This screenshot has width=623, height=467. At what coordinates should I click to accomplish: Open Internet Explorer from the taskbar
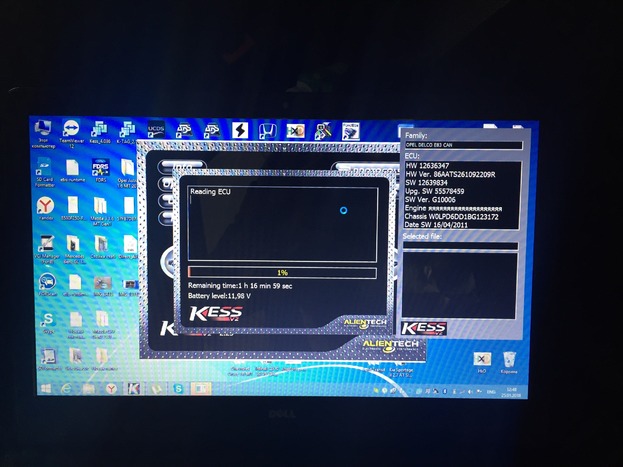[x=66, y=387]
